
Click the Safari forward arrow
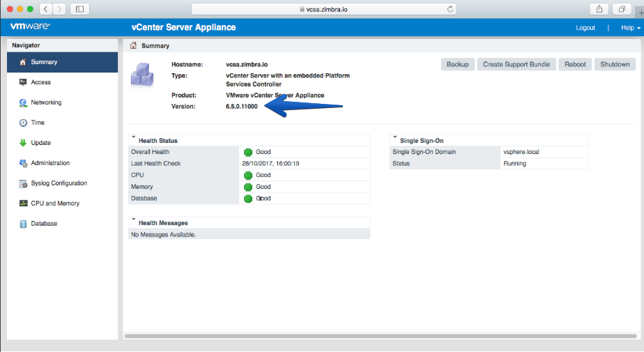tap(59, 9)
